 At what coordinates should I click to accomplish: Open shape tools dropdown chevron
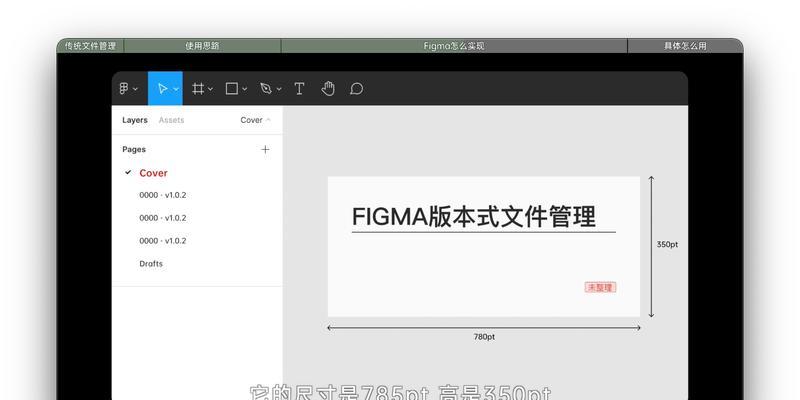pos(244,89)
